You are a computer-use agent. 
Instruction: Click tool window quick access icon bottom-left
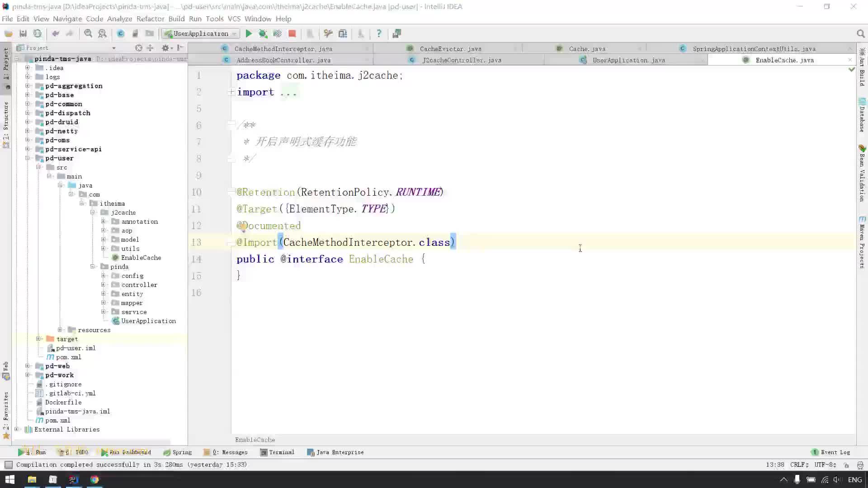click(x=8, y=465)
